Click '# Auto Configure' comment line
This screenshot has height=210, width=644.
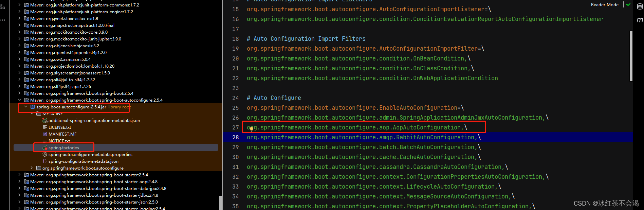pyautogui.click(x=274, y=98)
